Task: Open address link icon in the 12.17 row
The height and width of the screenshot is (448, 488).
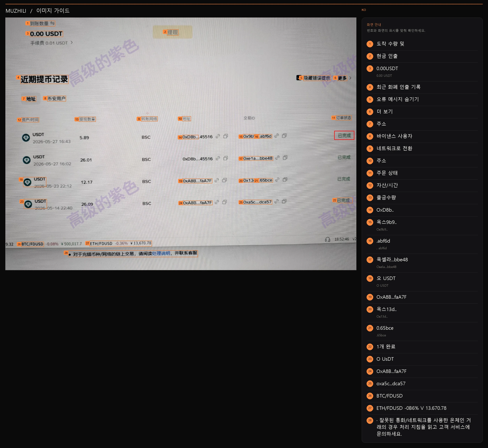Action: tap(217, 180)
